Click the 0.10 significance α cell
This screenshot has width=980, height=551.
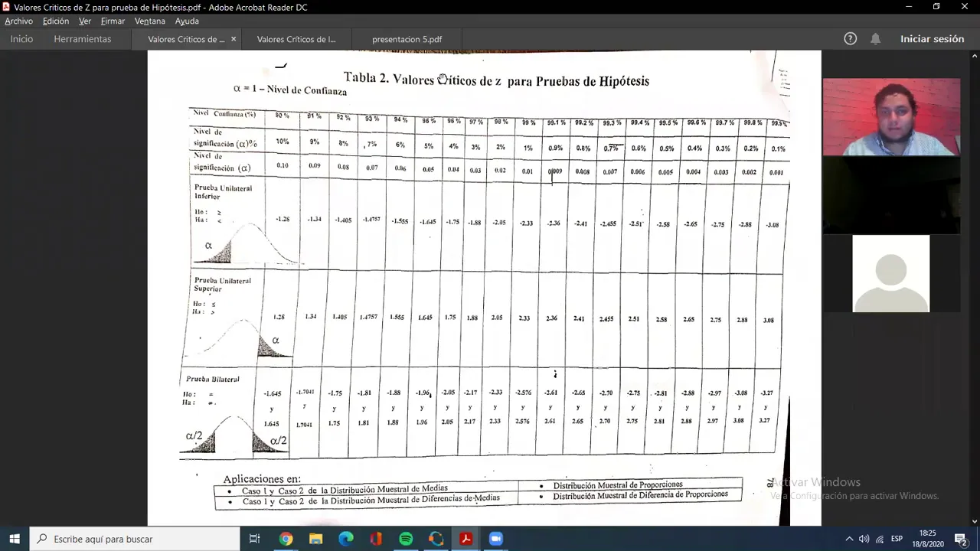click(x=283, y=165)
